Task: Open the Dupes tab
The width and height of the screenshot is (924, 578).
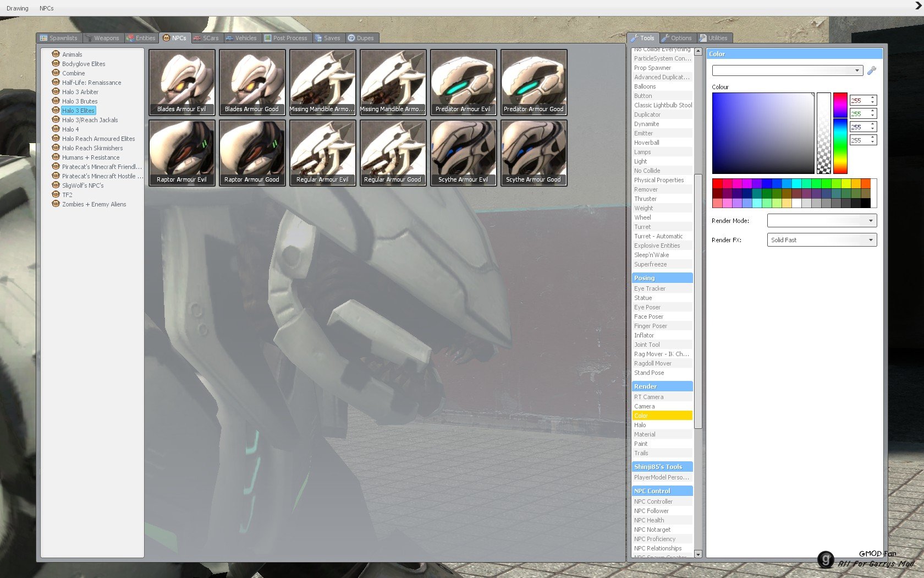Action: (x=361, y=38)
